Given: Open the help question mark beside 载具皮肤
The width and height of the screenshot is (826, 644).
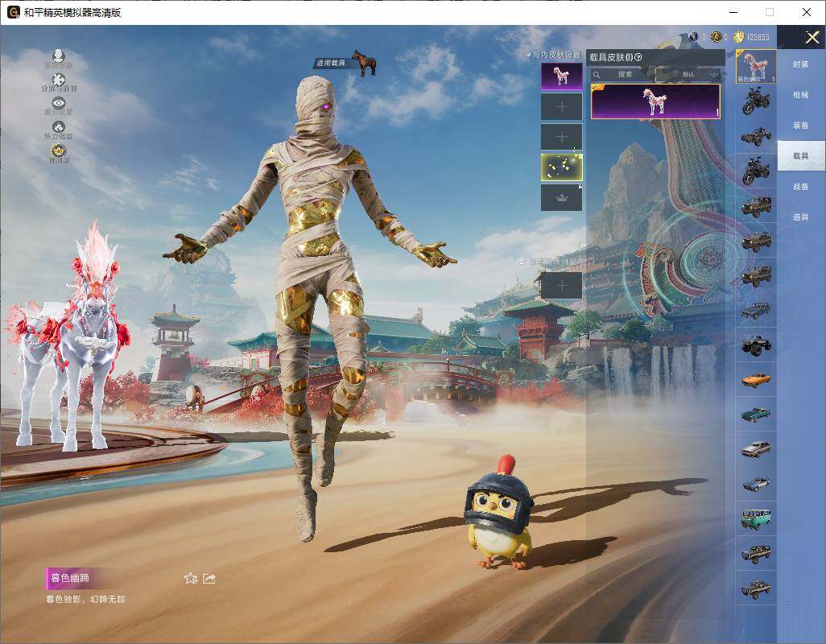Looking at the screenshot, I should 638,57.
